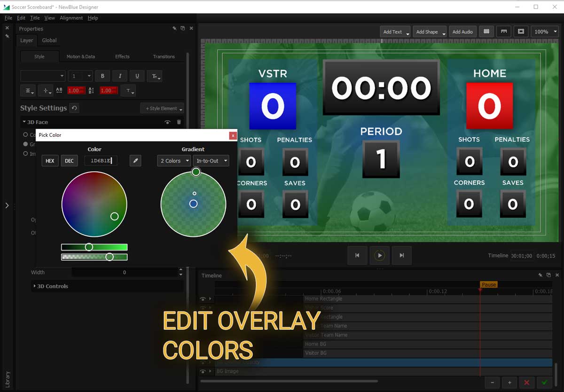The image size is (564, 392).
Task: Select the eyedropper in Pick Color dialog
Action: 135,160
